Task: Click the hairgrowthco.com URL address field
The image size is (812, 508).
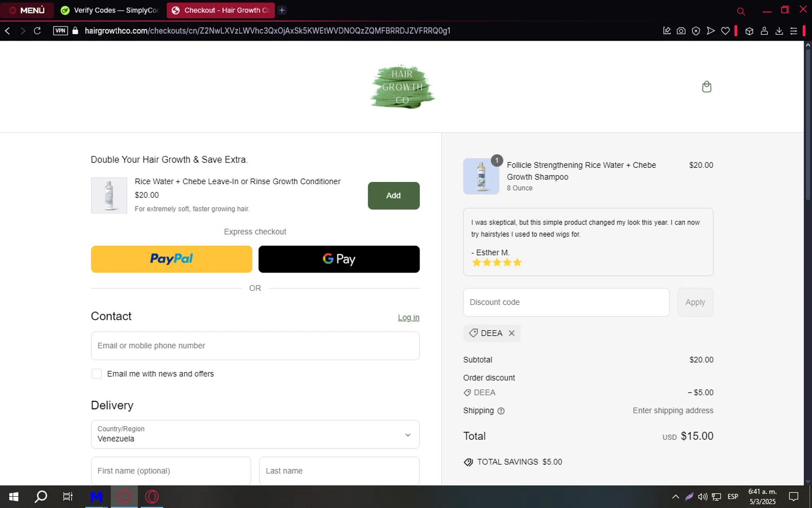Action: tap(267, 31)
